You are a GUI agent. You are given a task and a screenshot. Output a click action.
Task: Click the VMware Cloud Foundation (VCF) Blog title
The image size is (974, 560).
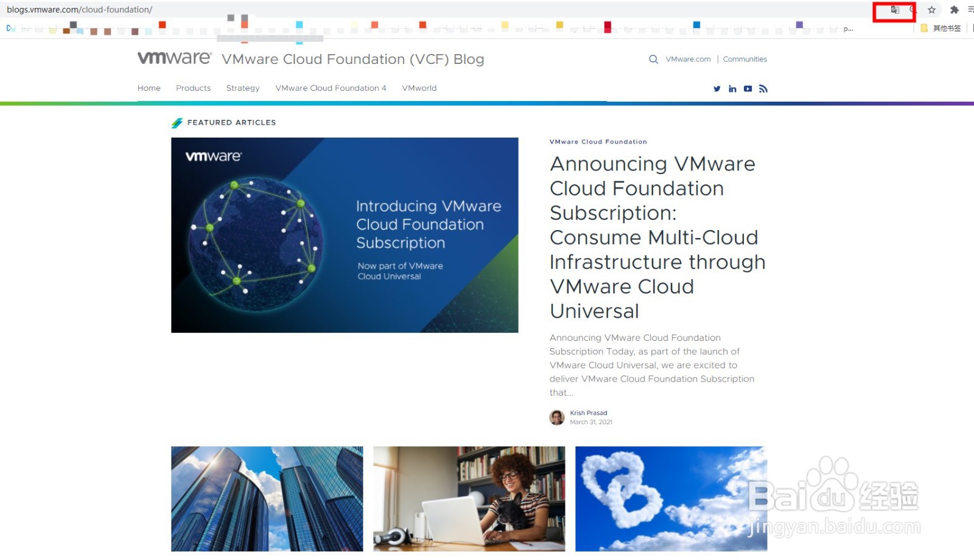pyautogui.click(x=353, y=59)
